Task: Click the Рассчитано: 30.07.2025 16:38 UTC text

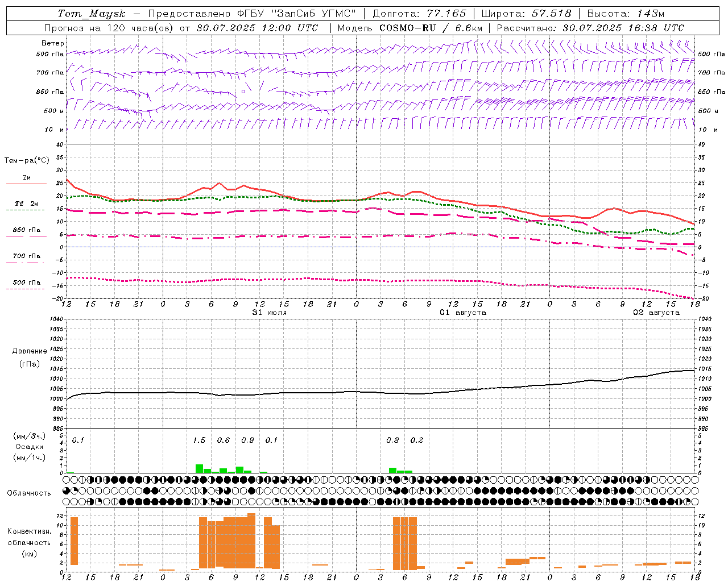Action: (x=590, y=28)
